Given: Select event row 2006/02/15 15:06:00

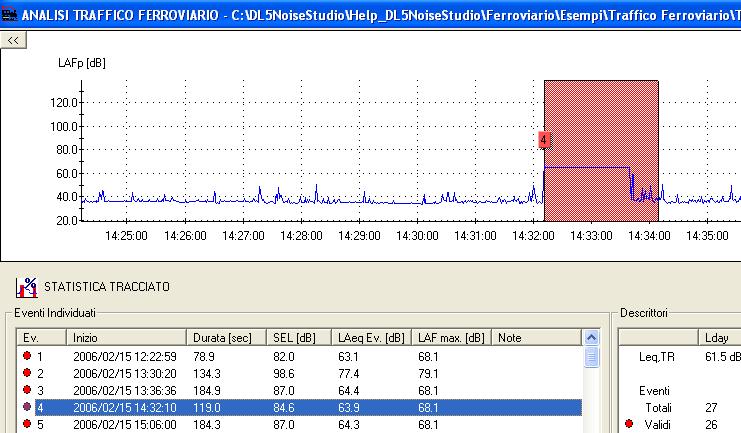Looking at the screenshot, I should [300, 424].
